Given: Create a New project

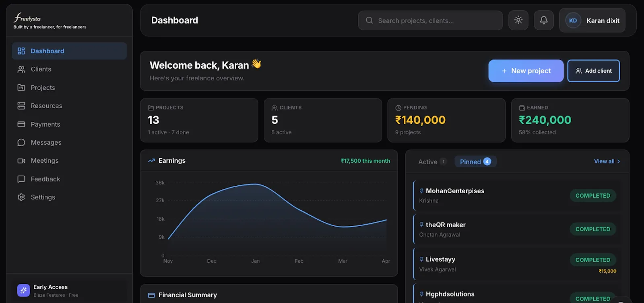Looking at the screenshot, I should pyautogui.click(x=526, y=71).
